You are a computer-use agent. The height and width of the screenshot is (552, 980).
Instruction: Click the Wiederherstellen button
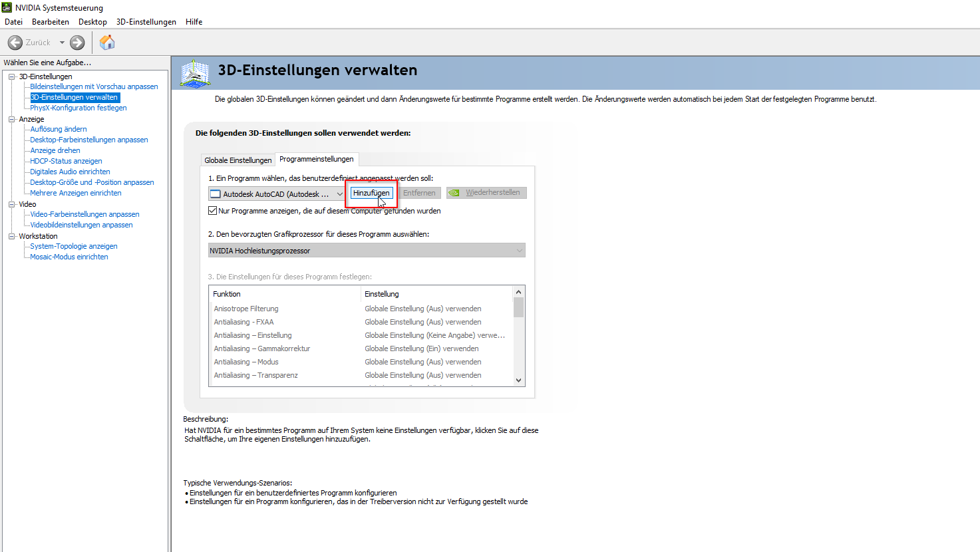pyautogui.click(x=486, y=193)
